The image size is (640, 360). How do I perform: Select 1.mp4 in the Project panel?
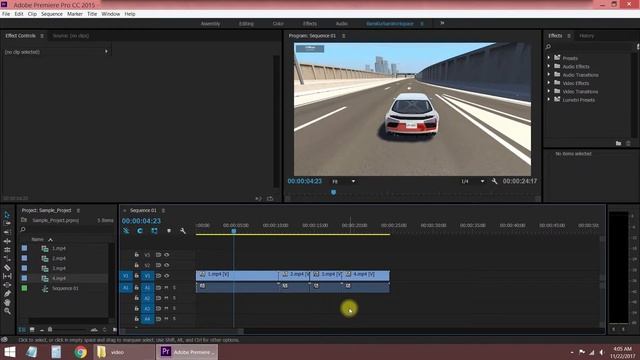point(59,248)
